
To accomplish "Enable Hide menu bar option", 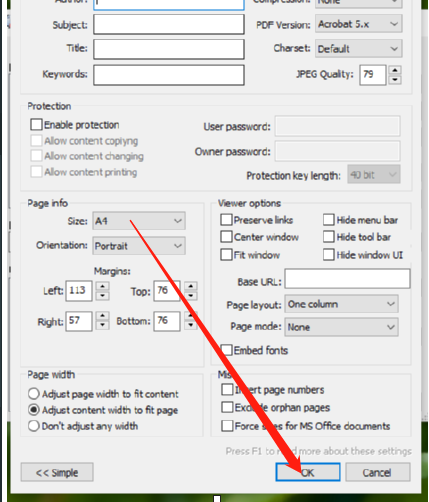I will [329, 220].
